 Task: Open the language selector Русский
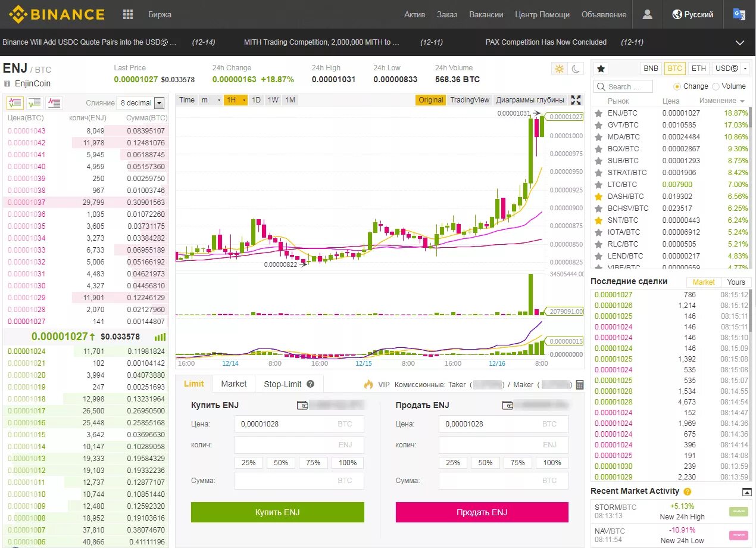coord(692,14)
